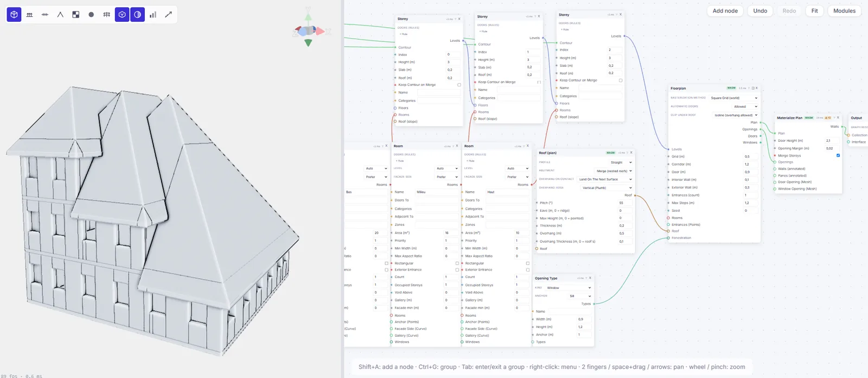The height and width of the screenshot is (378, 868).
Task: Click the diagonal arrow toolbar icon
Action: [168, 15]
